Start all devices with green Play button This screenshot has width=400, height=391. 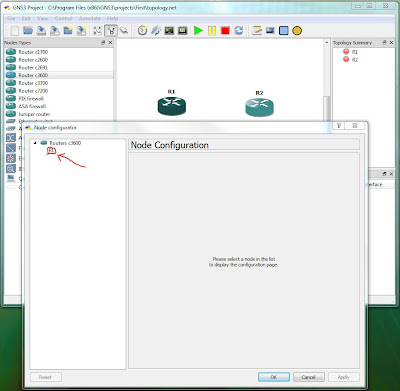coord(198,31)
